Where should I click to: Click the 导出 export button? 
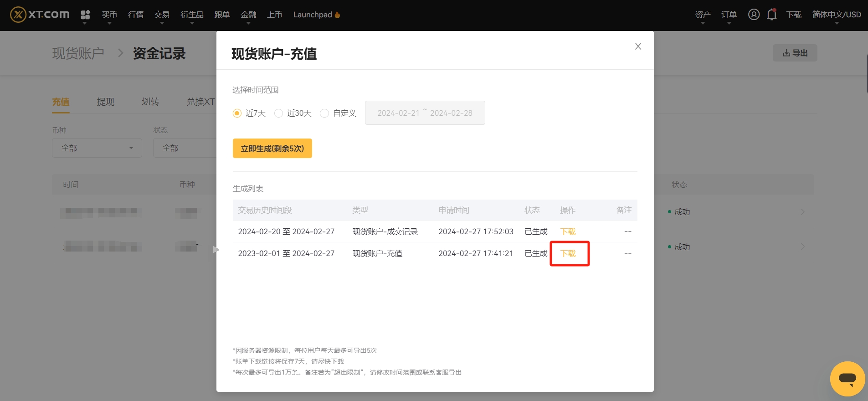[x=795, y=53]
